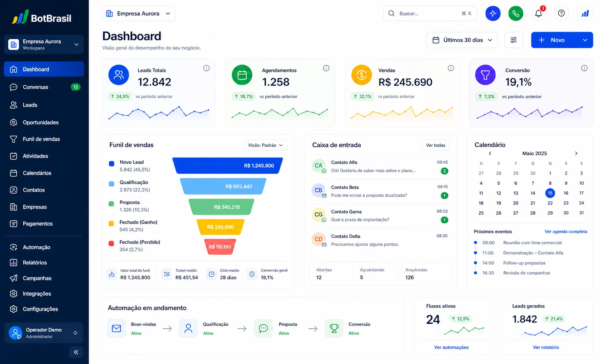Click the Vendas card info icon
This screenshot has height=364, width=607.
(451, 68)
